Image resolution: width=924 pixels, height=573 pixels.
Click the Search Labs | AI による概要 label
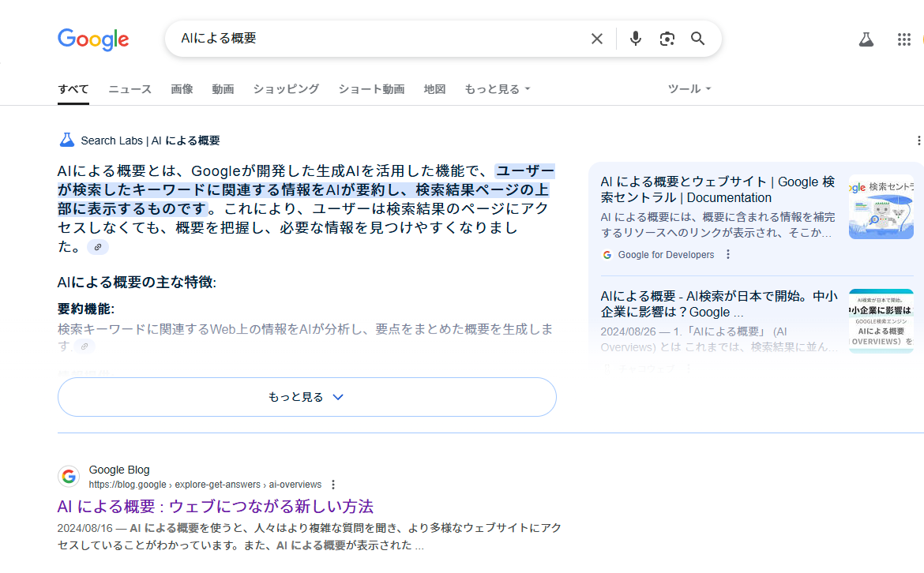150,140
